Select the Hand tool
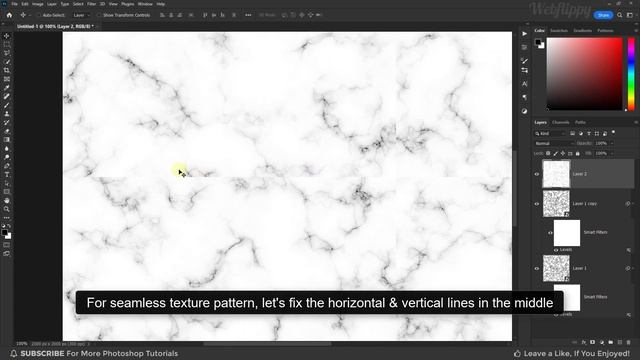 point(7,200)
